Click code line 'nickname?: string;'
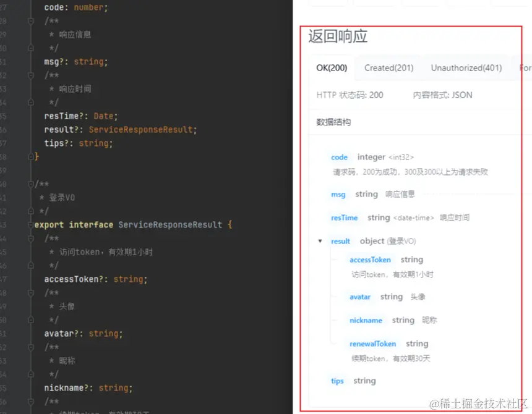The width and height of the screenshot is (532, 414). [x=88, y=388]
